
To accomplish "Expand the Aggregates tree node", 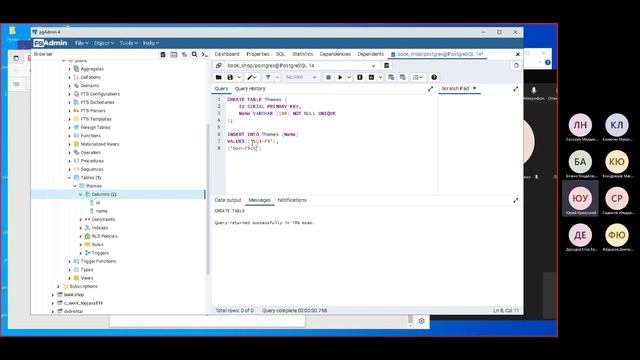I will [69, 69].
